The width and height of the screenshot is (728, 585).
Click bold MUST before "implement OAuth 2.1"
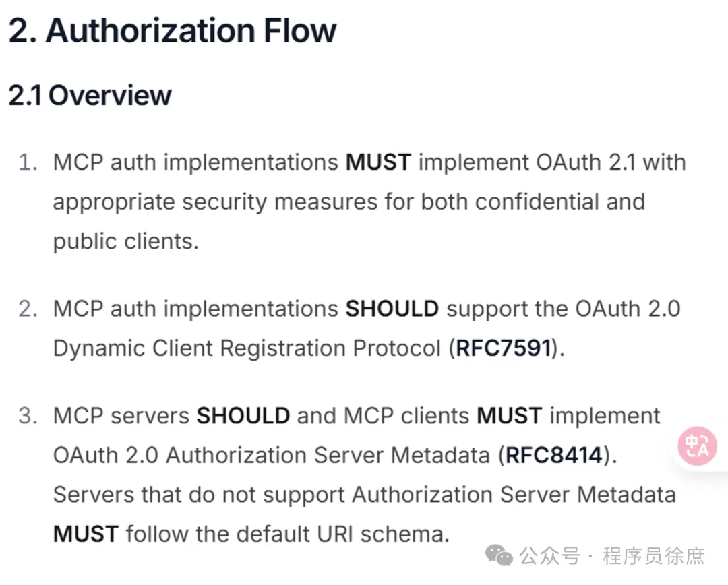(x=378, y=162)
